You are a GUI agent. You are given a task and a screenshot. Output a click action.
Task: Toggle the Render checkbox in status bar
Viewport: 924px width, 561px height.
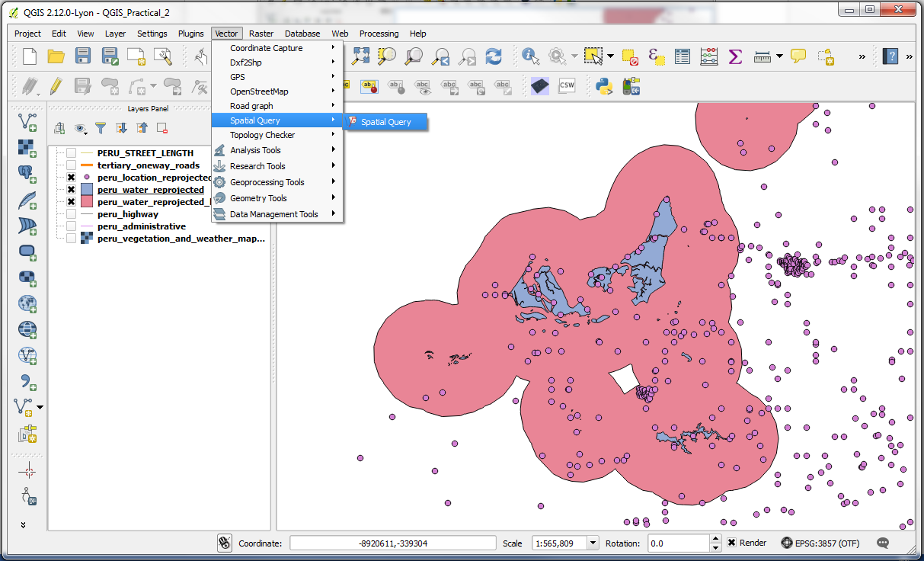coord(731,543)
